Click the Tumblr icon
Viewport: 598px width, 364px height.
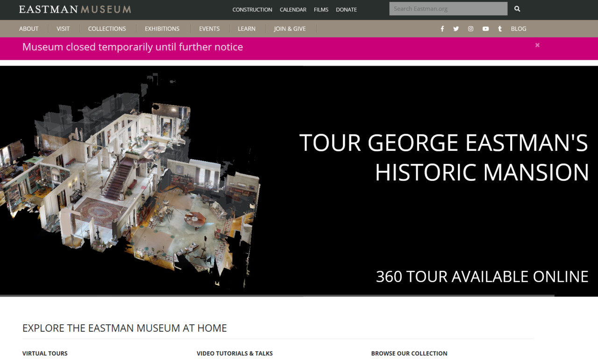pos(499,29)
